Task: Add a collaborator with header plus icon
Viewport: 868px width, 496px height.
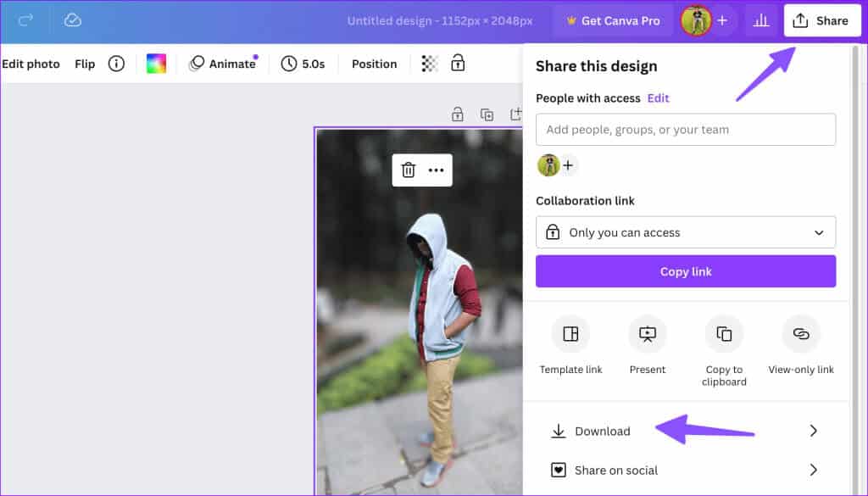Action: click(722, 20)
